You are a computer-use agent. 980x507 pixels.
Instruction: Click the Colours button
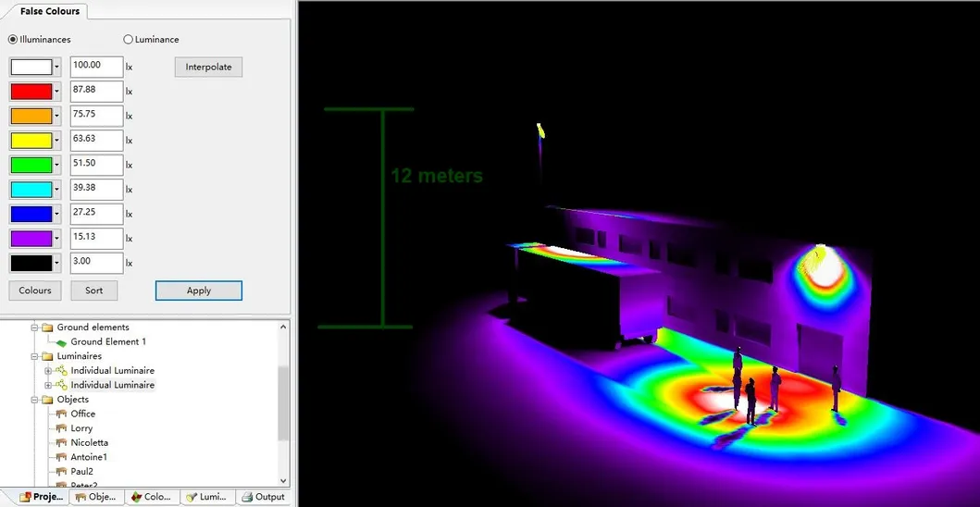pyautogui.click(x=35, y=291)
